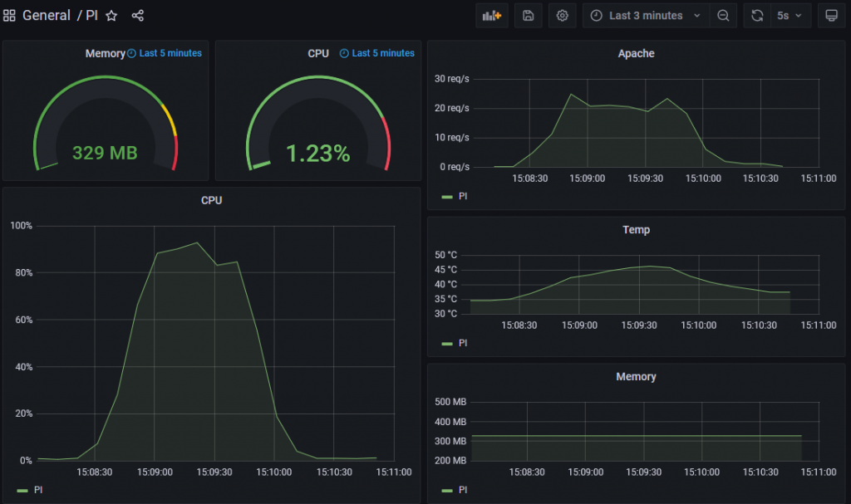The height and width of the screenshot is (504, 851).
Task: Click the dashboards grid icon
Action: click(x=10, y=16)
